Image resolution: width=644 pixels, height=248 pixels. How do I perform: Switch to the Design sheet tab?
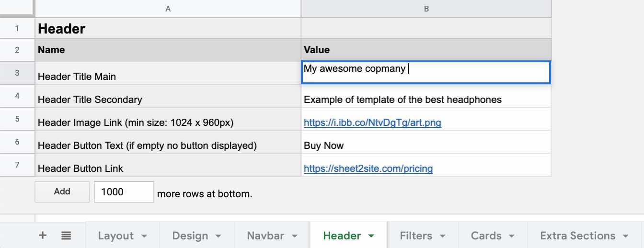pos(190,236)
